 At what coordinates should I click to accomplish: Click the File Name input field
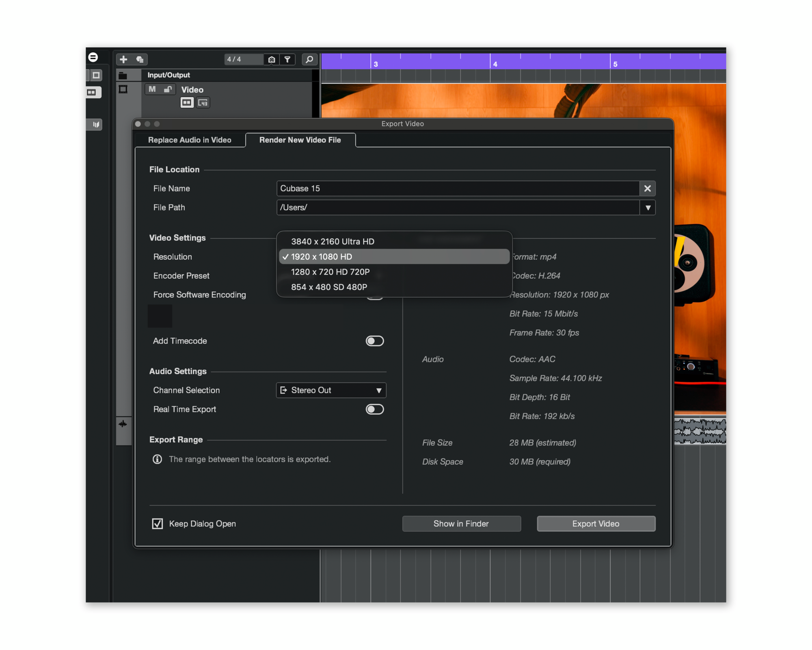click(x=458, y=188)
